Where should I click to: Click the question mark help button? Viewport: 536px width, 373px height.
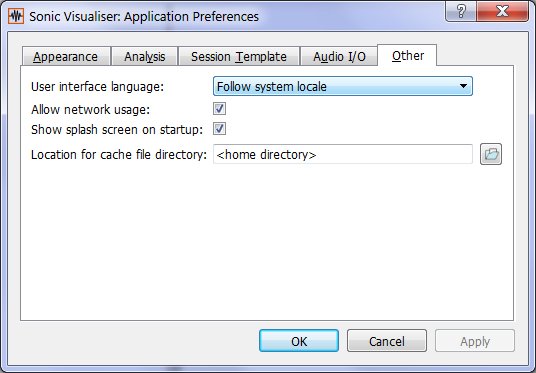click(x=461, y=12)
